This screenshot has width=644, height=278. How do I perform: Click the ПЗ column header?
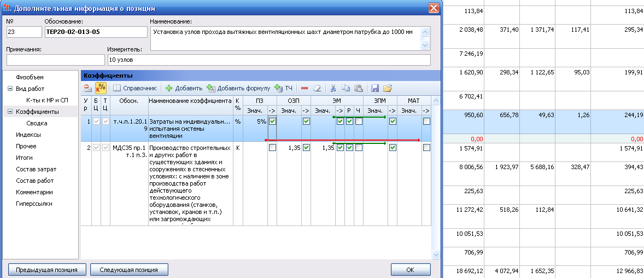[x=260, y=100]
